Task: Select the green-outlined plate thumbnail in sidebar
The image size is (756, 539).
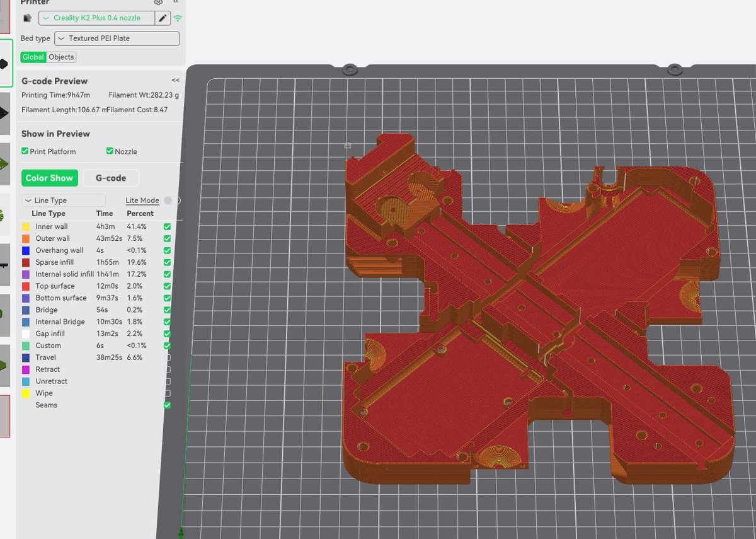Action: click(5, 63)
